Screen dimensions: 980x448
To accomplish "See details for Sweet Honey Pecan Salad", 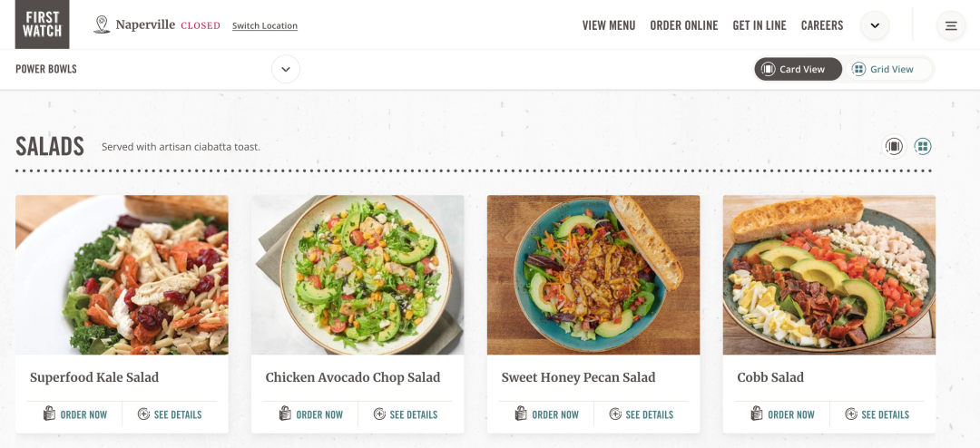I will click(649, 414).
